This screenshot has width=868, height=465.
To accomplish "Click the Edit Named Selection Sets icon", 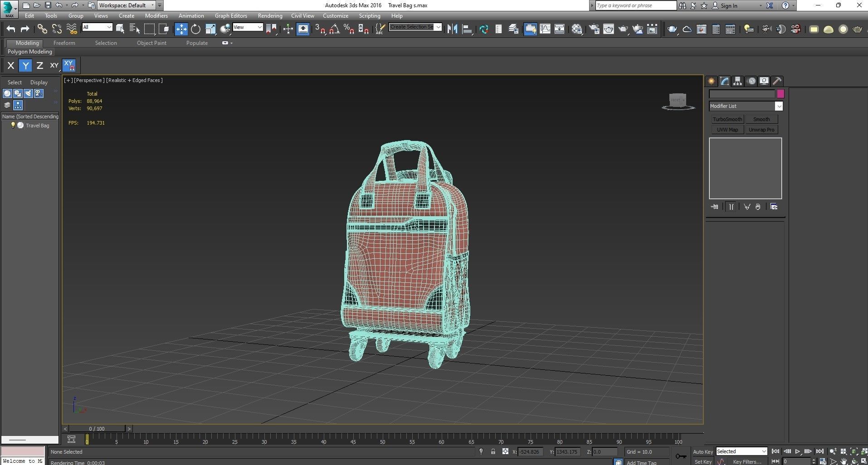I will tap(380, 29).
